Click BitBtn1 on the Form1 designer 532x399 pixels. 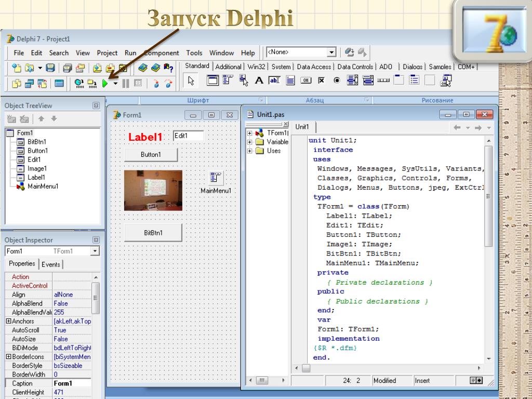pyautogui.click(x=153, y=233)
